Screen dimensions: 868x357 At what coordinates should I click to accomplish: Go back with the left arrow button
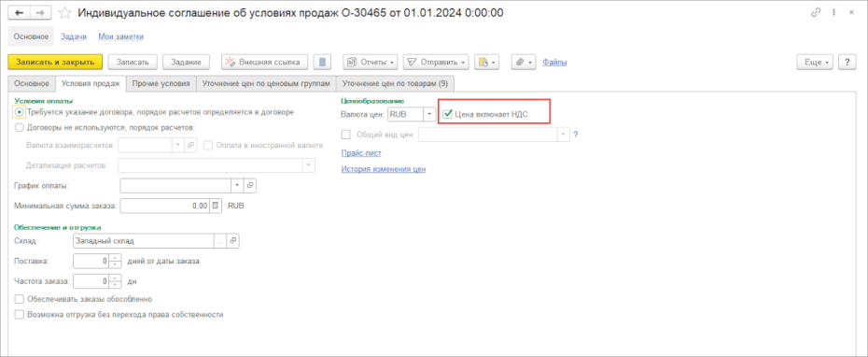point(19,13)
